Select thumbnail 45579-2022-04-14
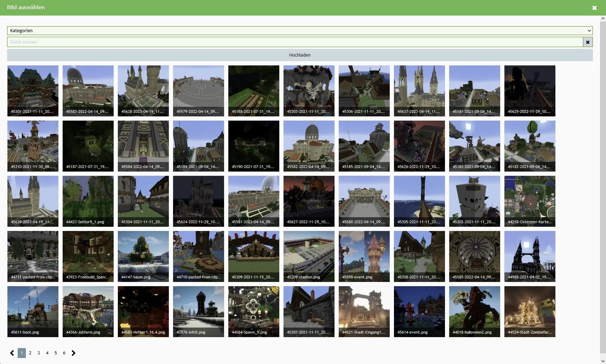This screenshot has width=606, height=364. (x=199, y=91)
